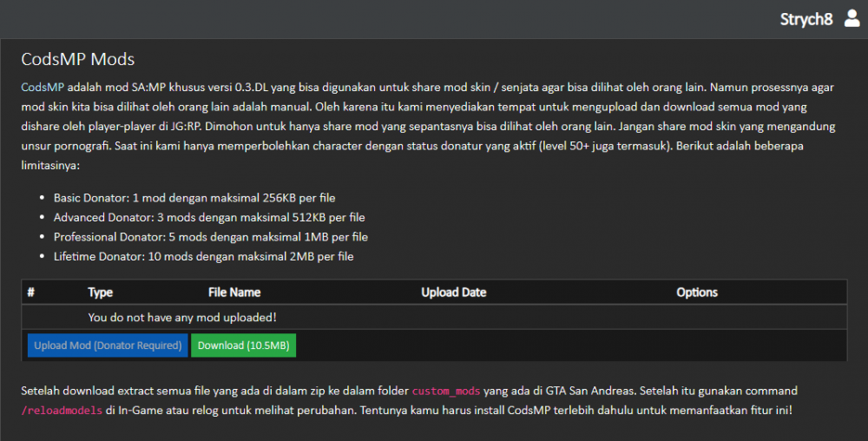
Task: Click 'You do not have any mod uploaded!' row
Action: [x=434, y=317]
